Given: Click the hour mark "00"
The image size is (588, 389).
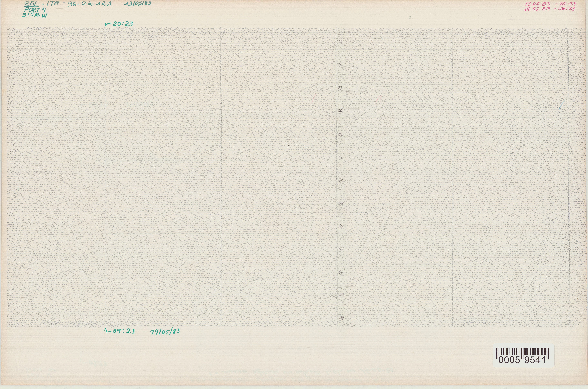Looking at the screenshot, I should [340, 111].
